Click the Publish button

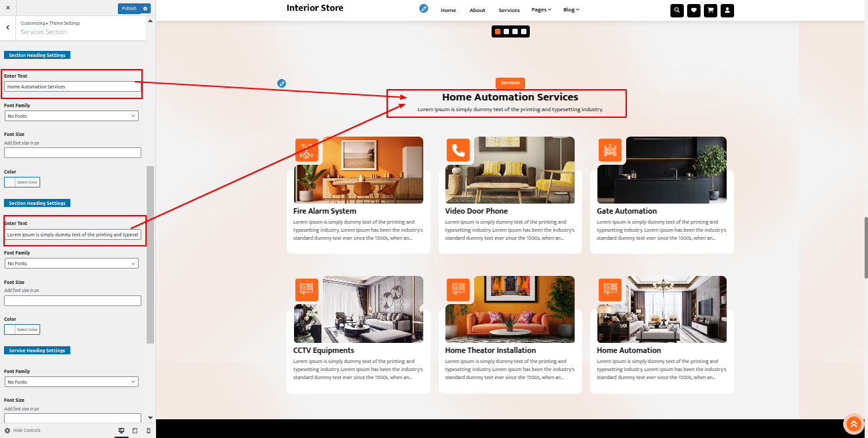click(x=129, y=9)
